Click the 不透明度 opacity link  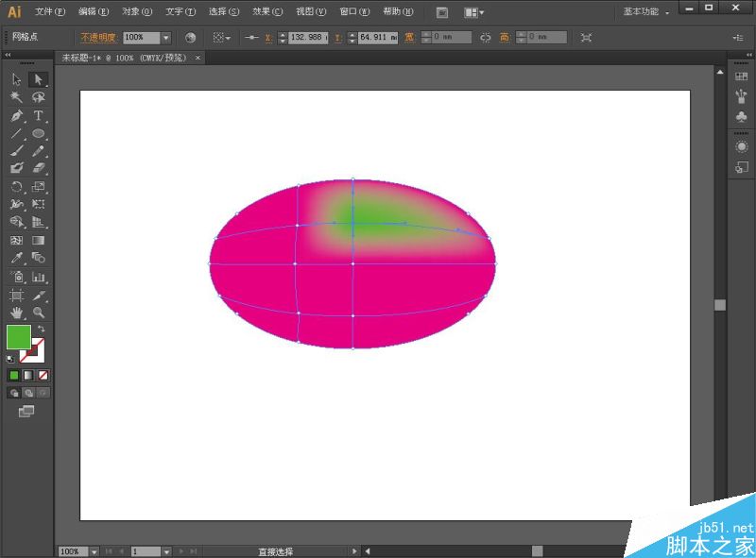pyautogui.click(x=98, y=37)
